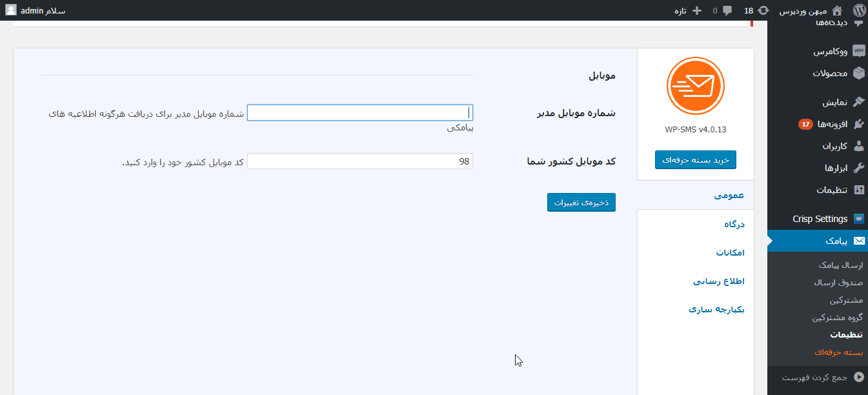Screen dimensions: 868x395
Task: Click the collapse menu arrow icon
Action: pyautogui.click(x=858, y=377)
